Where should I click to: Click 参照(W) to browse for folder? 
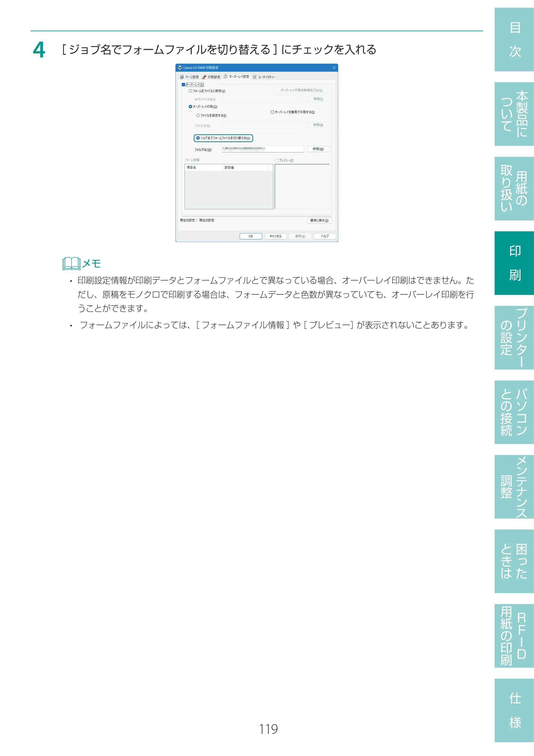318,149
